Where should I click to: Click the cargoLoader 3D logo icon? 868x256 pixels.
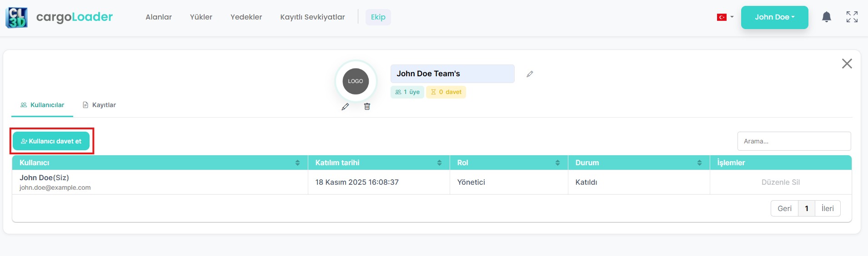[x=16, y=17]
